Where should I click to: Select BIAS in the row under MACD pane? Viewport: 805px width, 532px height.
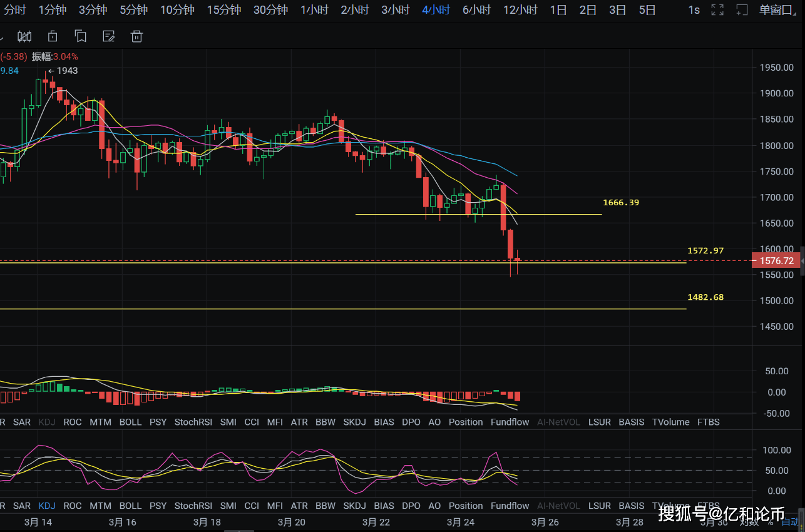384,422
